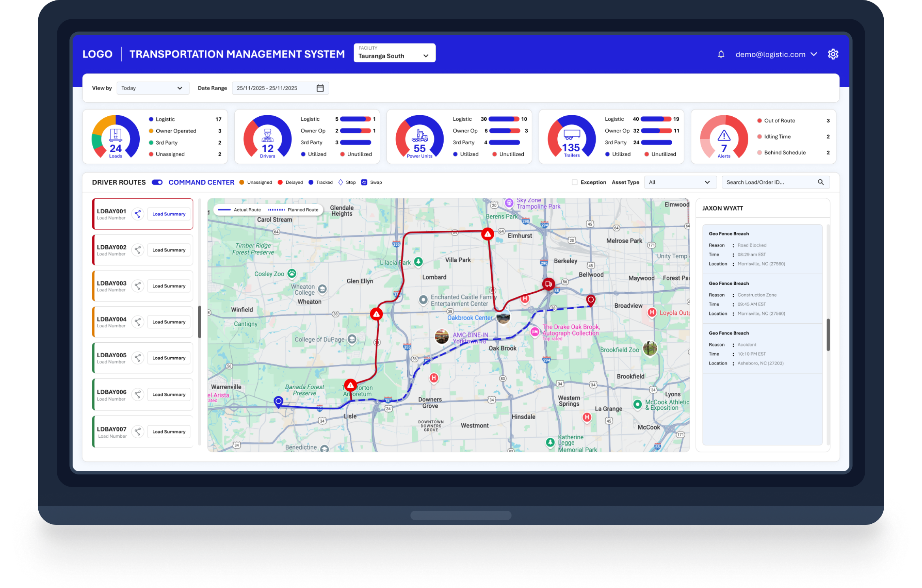
Task: Click the search magnifier icon
Action: 821,182
